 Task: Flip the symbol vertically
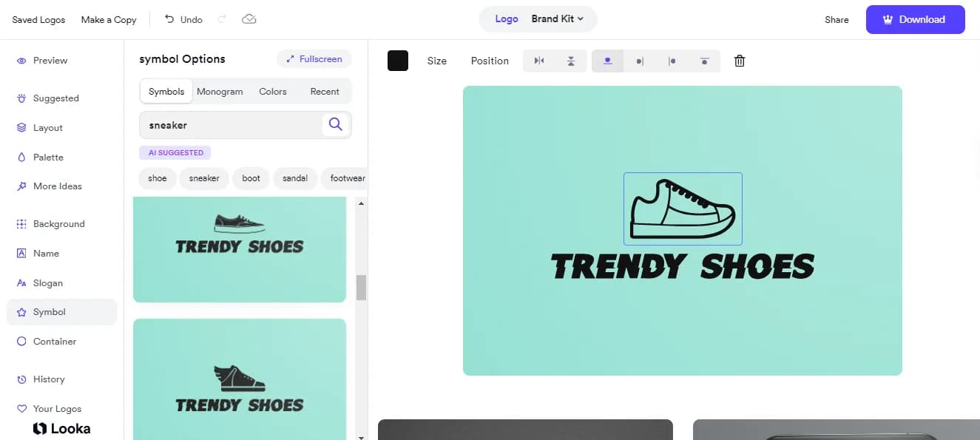[x=571, y=61]
